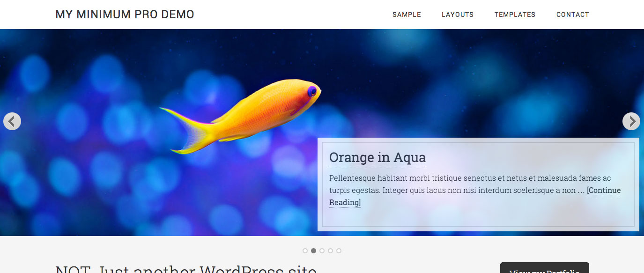
Task: Click the currently active slide dot
Action: 313,251
